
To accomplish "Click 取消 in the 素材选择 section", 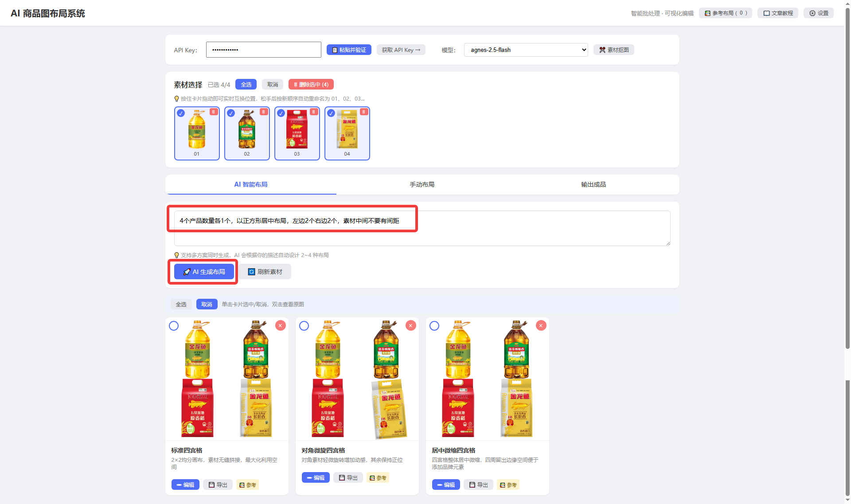I will (x=273, y=84).
